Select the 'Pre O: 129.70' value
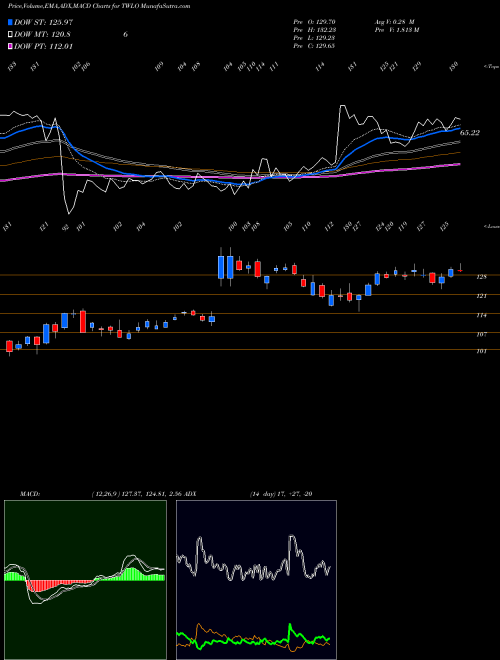500x660 pixels. [314, 22]
